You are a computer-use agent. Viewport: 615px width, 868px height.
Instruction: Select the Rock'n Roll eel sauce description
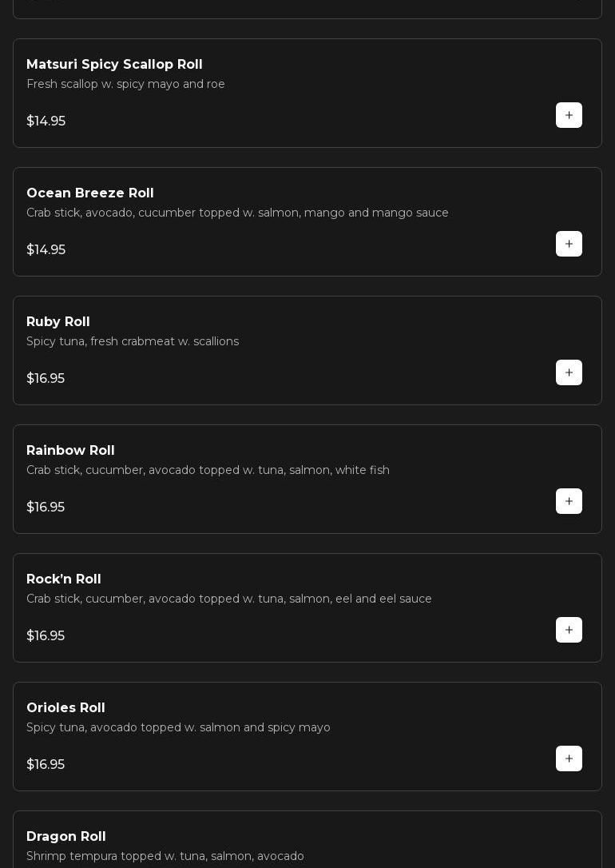tap(229, 599)
